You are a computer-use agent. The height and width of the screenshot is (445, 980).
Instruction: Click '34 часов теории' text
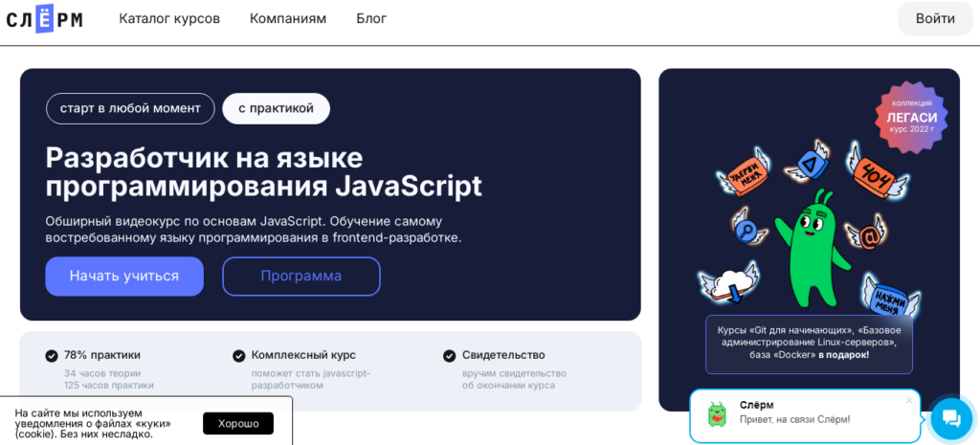click(x=102, y=373)
